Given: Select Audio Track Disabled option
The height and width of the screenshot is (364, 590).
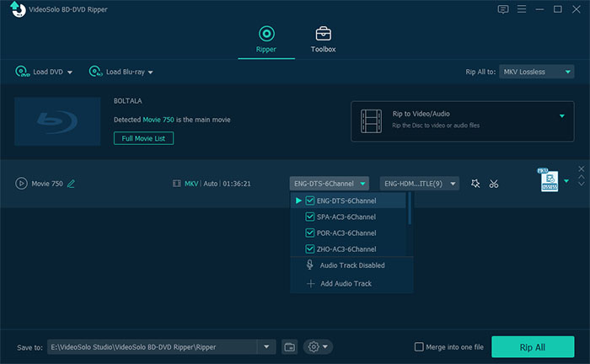Looking at the screenshot, I should [351, 265].
